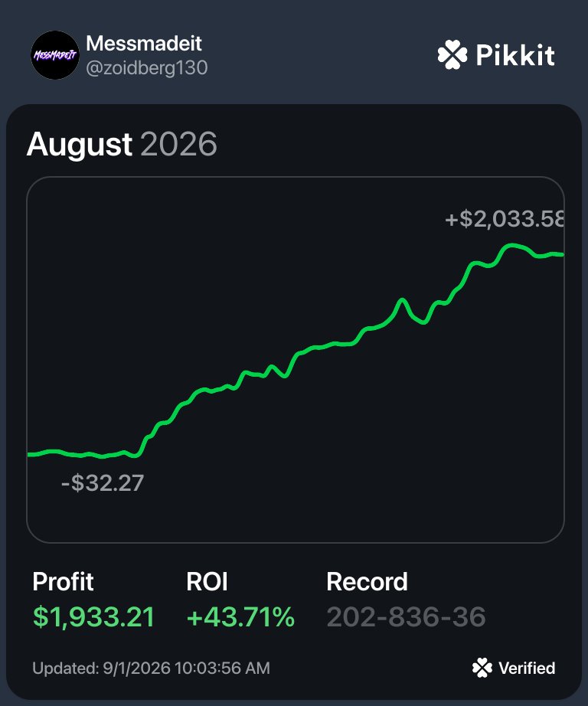Click the -$32.27 low point label
This screenshot has width=588, height=706.
click(x=103, y=483)
